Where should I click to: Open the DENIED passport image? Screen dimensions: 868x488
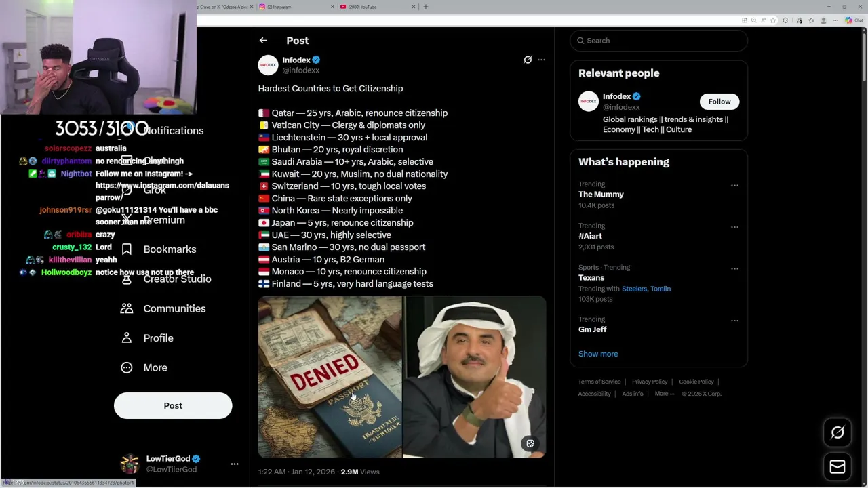tap(330, 377)
